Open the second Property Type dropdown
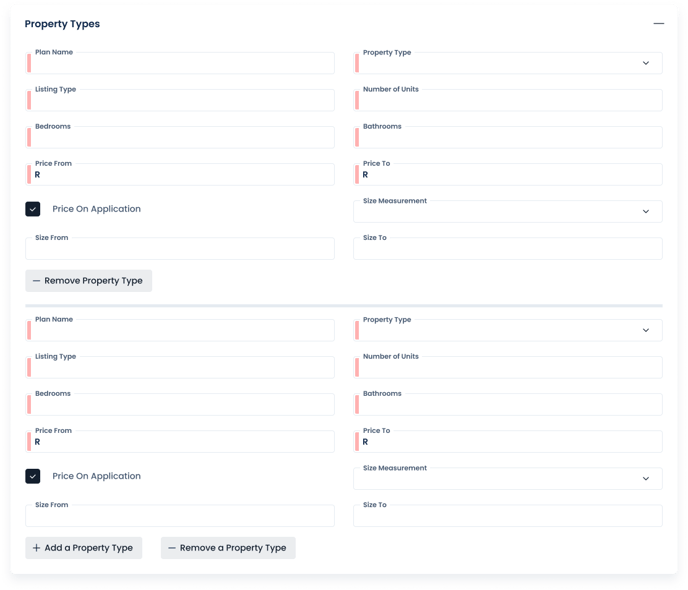 (x=507, y=331)
